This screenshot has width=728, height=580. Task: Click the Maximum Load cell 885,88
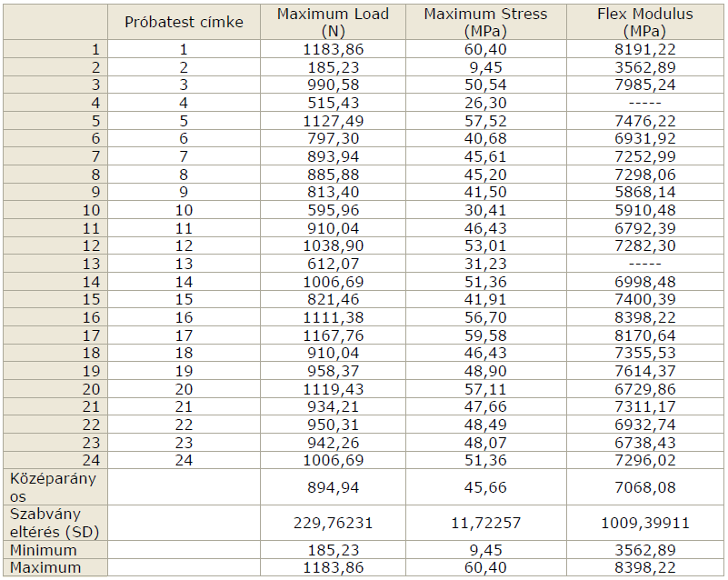pyautogui.click(x=333, y=175)
